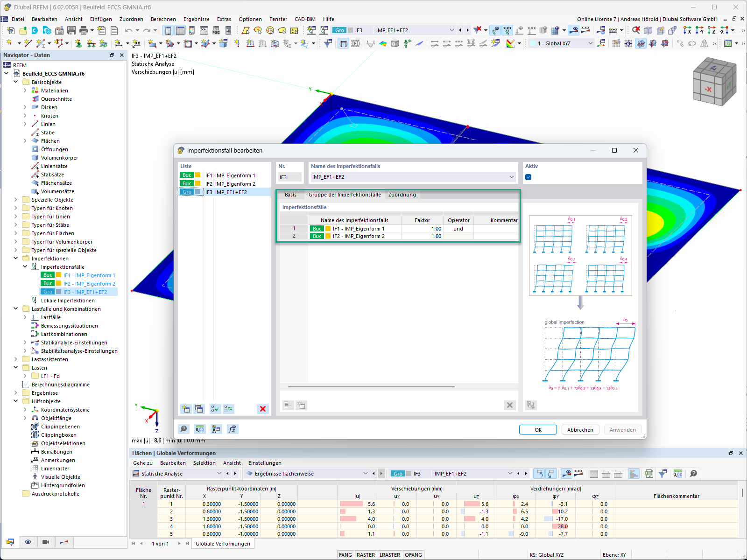This screenshot has height=560, width=747.
Task: Click the print icon in main toolbar
Action: pyautogui.click(x=84, y=30)
